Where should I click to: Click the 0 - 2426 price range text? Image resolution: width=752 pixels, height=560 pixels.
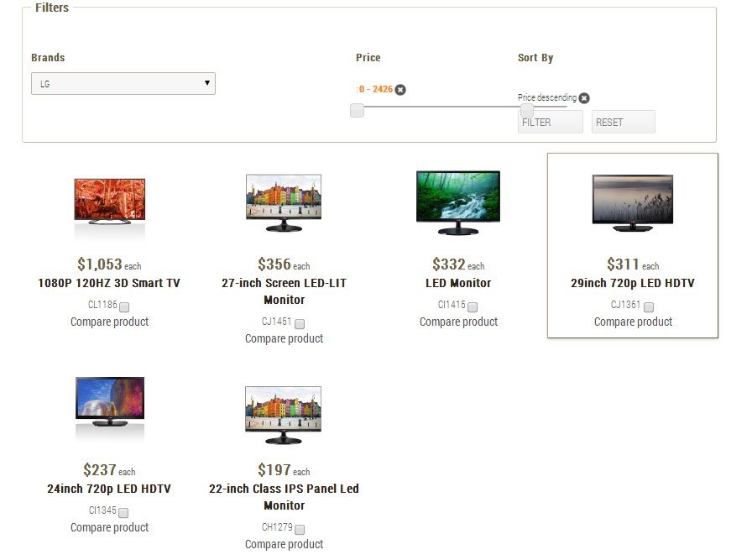pyautogui.click(x=375, y=89)
